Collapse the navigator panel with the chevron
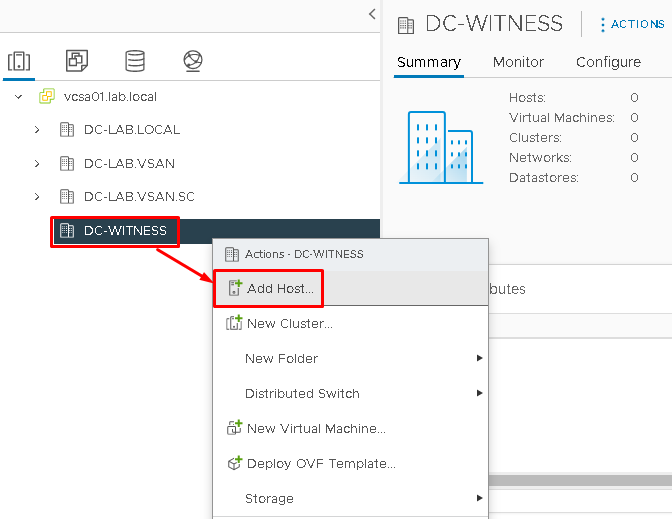The width and height of the screenshot is (672, 519). click(x=372, y=14)
